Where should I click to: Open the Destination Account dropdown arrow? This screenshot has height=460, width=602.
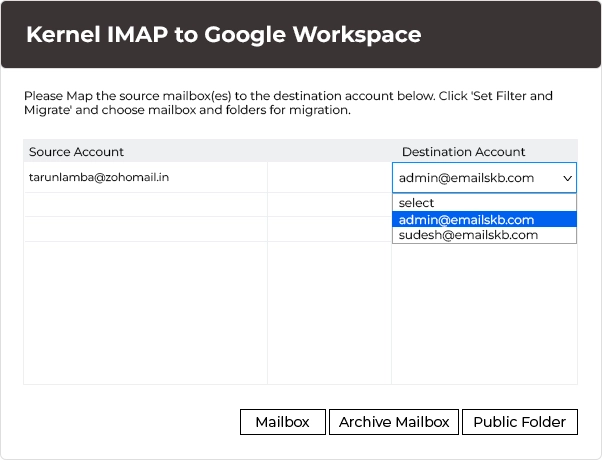click(x=567, y=178)
